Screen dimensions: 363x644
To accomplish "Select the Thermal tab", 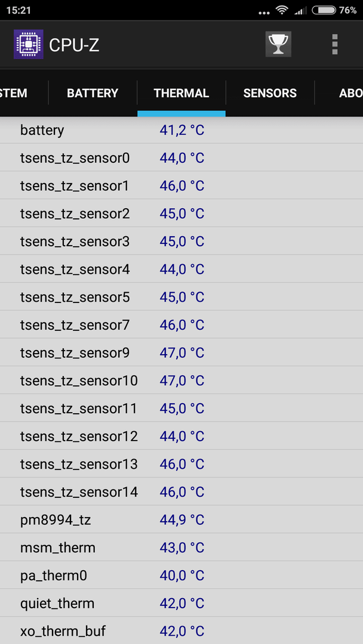I will (x=181, y=93).
